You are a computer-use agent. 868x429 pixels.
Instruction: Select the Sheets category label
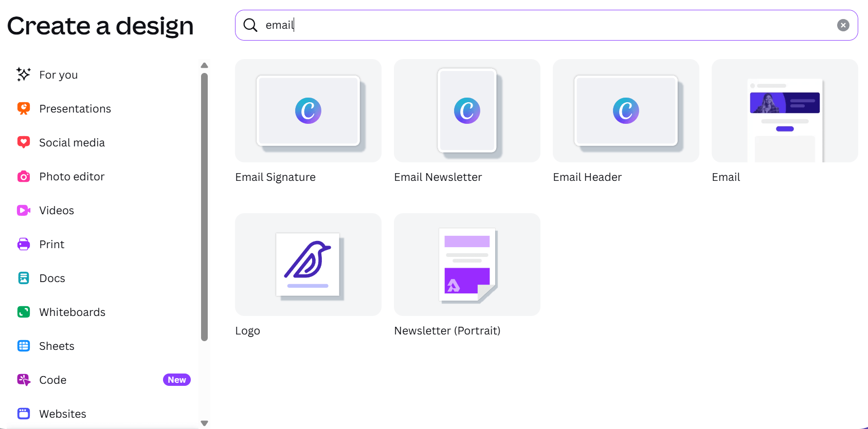57,346
